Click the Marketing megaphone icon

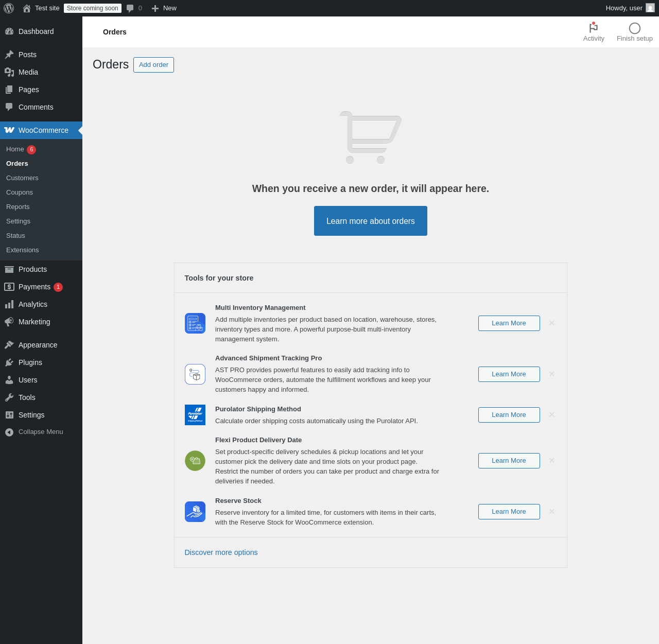[9, 322]
